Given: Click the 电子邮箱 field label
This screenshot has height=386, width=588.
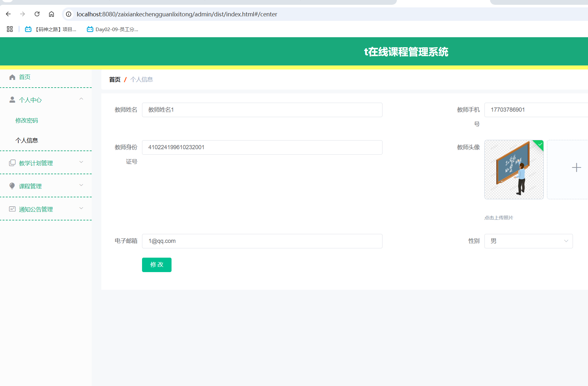Looking at the screenshot, I should pos(126,241).
